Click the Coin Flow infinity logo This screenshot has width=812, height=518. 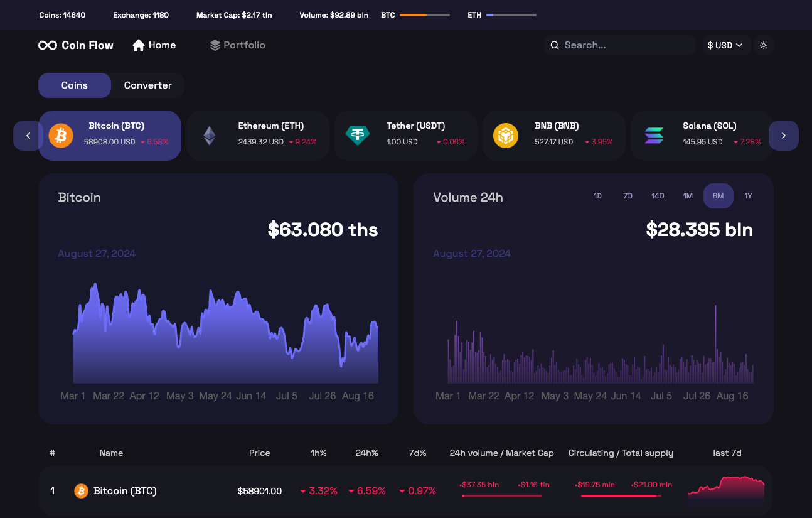[x=48, y=45]
